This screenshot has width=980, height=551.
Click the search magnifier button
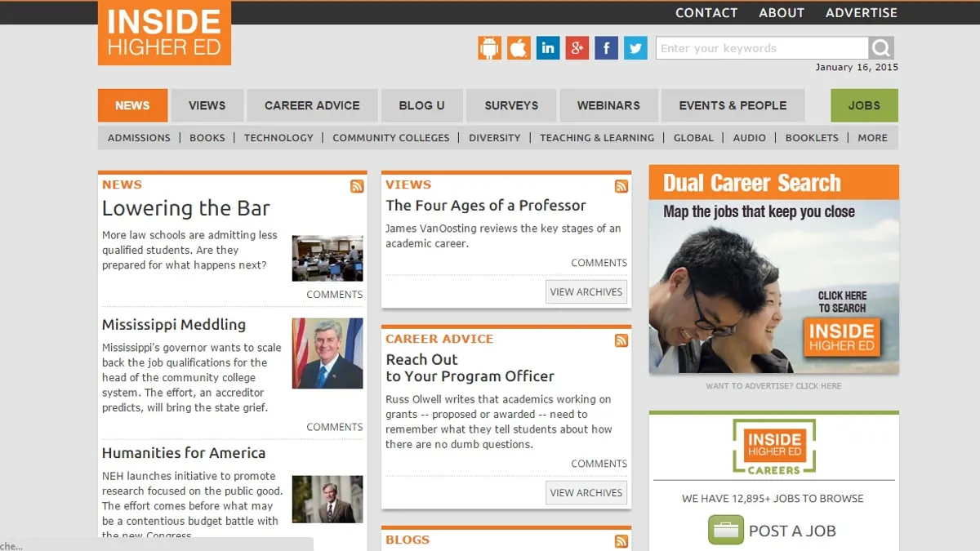point(881,48)
